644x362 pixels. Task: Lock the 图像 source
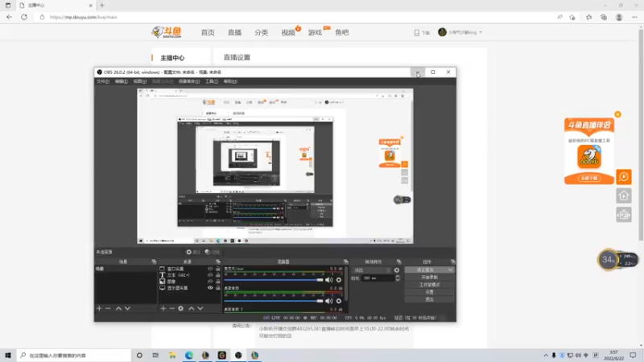(x=217, y=282)
